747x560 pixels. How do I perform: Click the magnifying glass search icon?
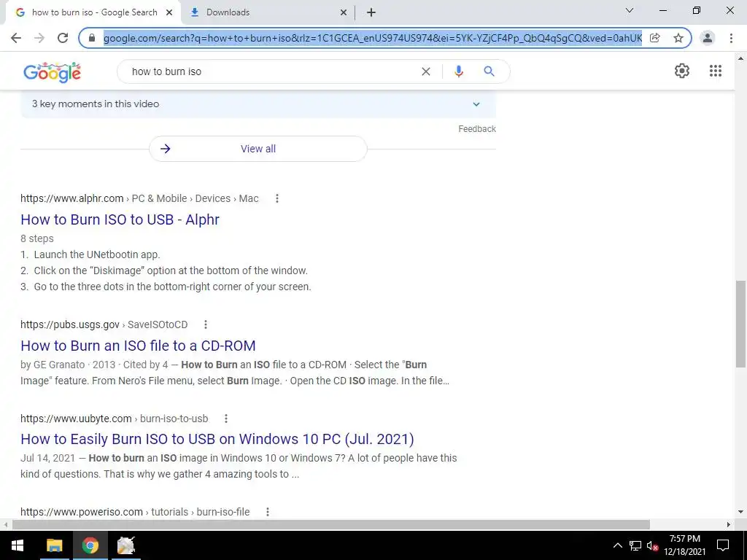489,71
